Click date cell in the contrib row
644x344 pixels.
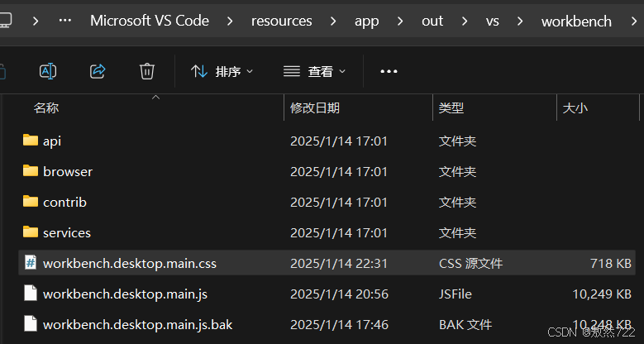pos(339,203)
